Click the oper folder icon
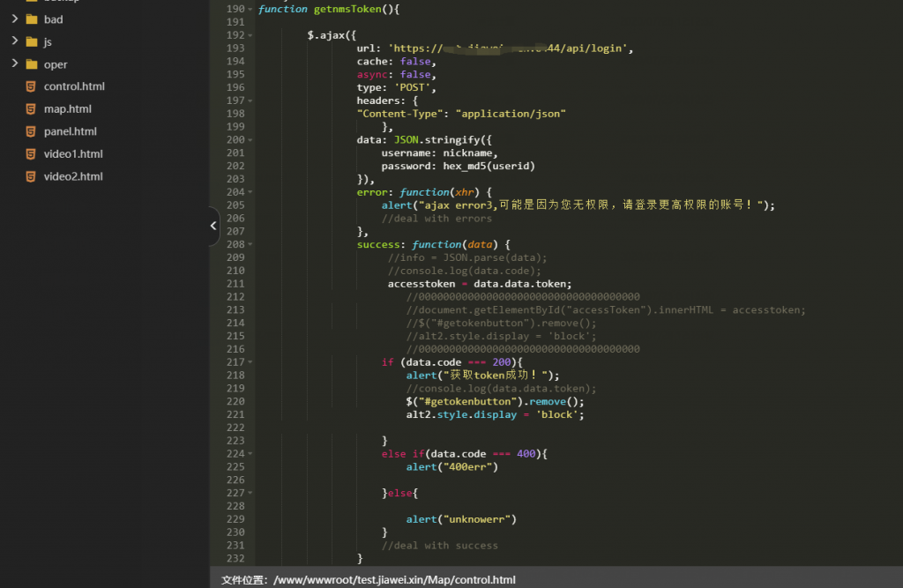This screenshot has height=588, width=903. click(x=32, y=64)
